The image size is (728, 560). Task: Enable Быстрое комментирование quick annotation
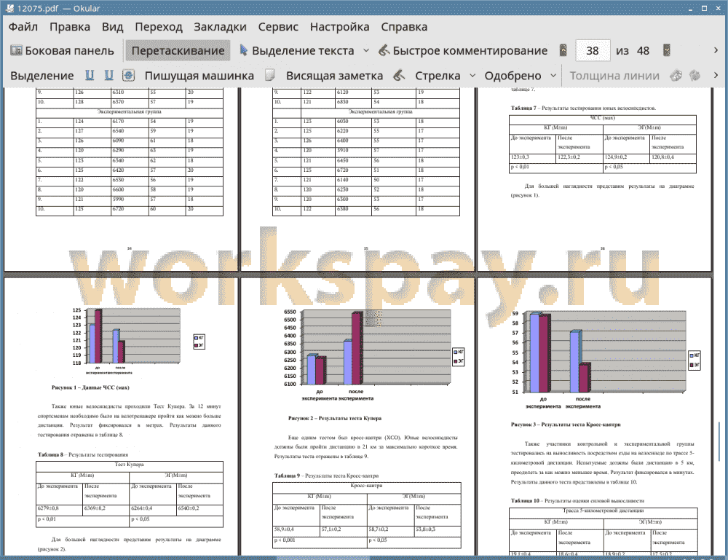coord(463,51)
